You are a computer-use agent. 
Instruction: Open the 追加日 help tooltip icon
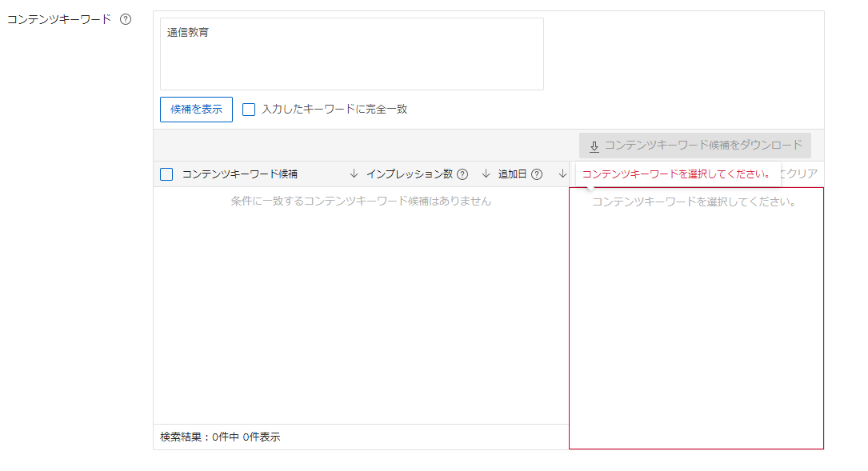pyautogui.click(x=537, y=174)
